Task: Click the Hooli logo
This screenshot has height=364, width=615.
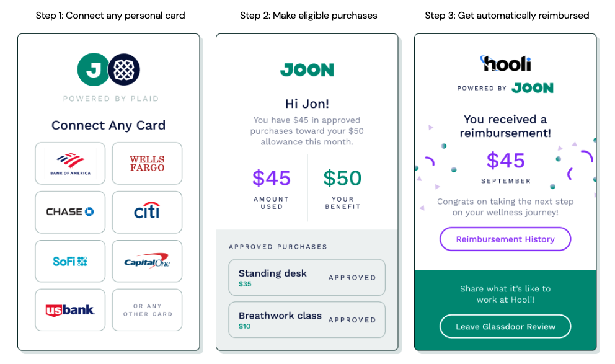Action: [505, 63]
